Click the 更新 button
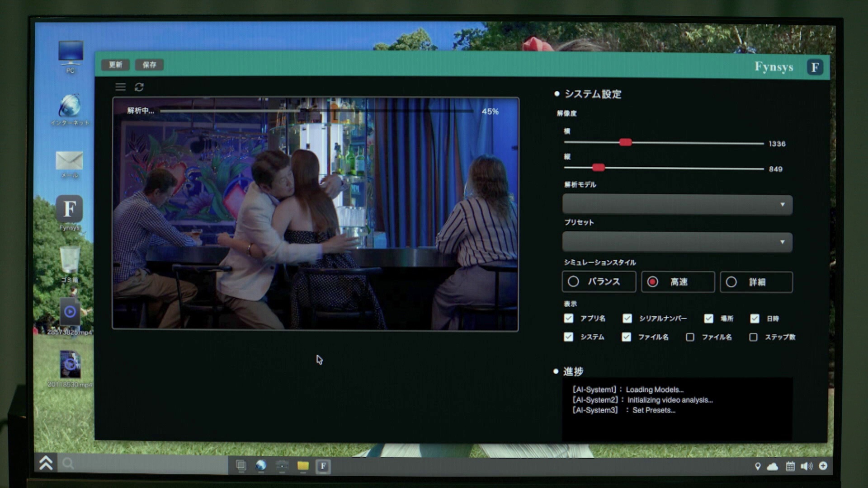868x488 pixels. (x=115, y=65)
